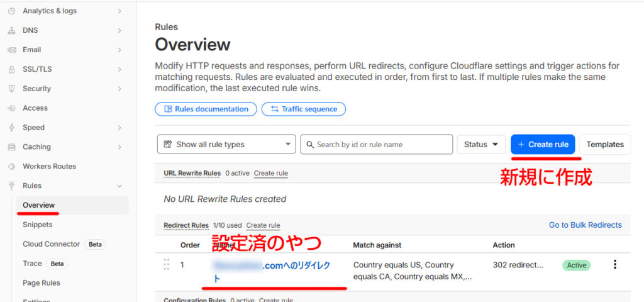This screenshot has width=644, height=302.
Task: Open the Status filter dropdown
Action: coord(481,144)
